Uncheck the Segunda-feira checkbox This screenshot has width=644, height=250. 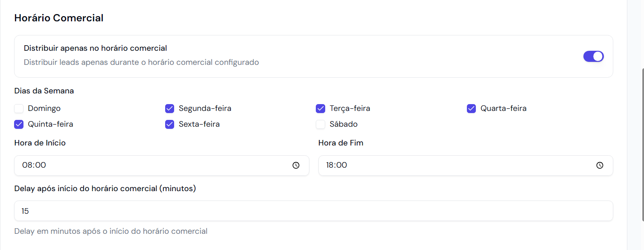[169, 108]
